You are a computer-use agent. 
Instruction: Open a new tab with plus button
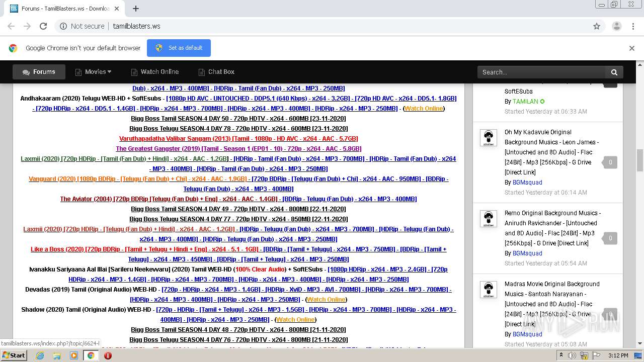coord(136,9)
